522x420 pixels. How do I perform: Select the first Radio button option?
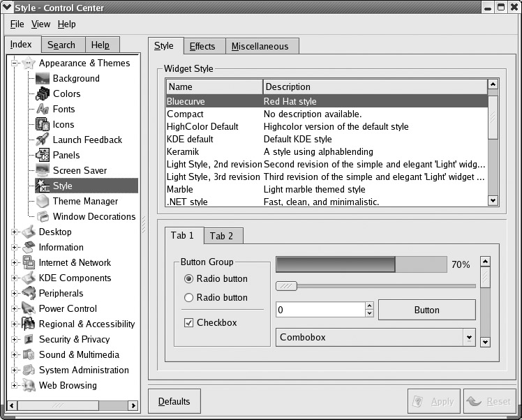tap(188, 278)
